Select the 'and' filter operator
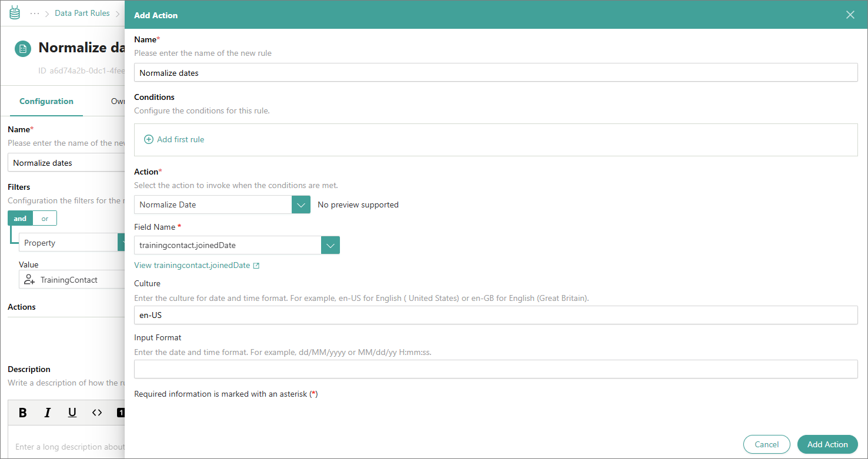868x459 pixels. pyautogui.click(x=21, y=218)
